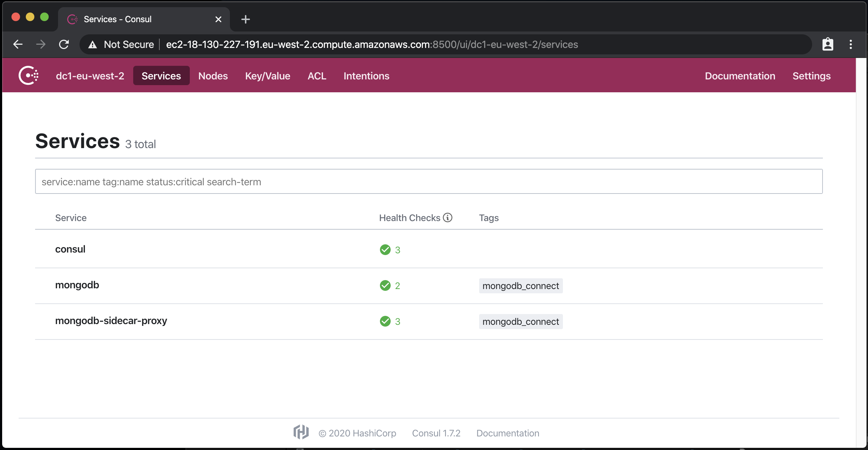868x450 pixels.
Task: Open the Settings link in header
Action: click(x=811, y=76)
